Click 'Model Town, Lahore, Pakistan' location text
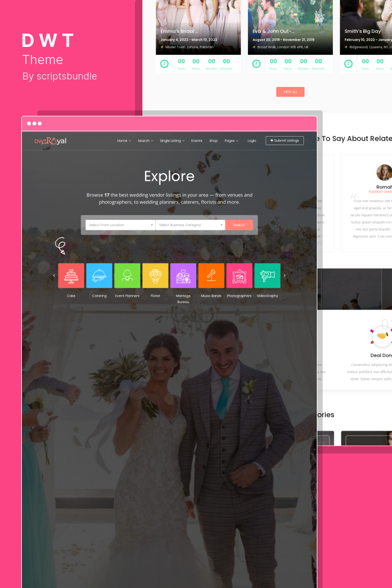 click(189, 47)
